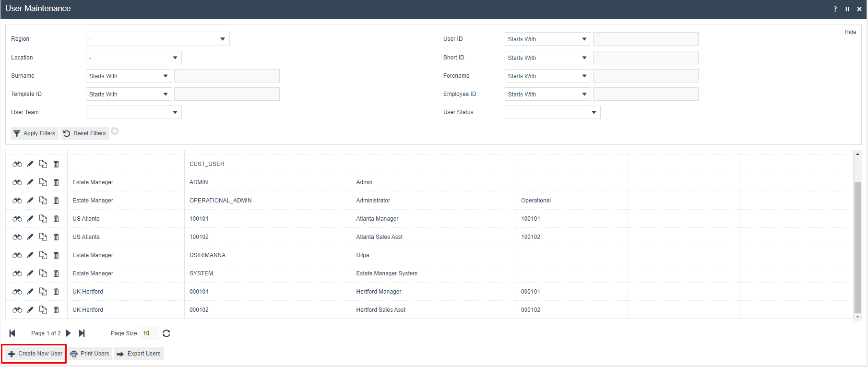The height and width of the screenshot is (367, 868).
Task: Change Surname match type dropdown
Action: [129, 76]
